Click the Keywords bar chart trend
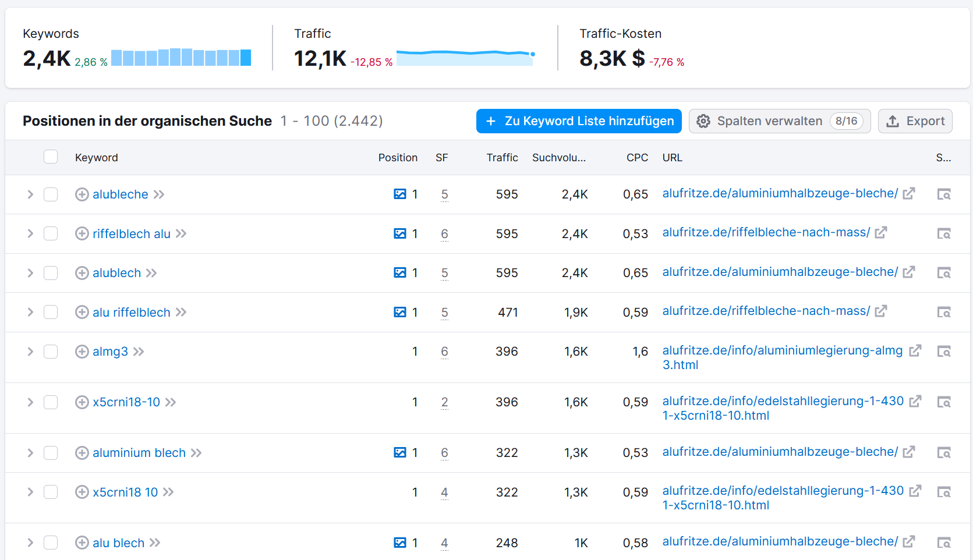The image size is (973, 560). coord(181,57)
